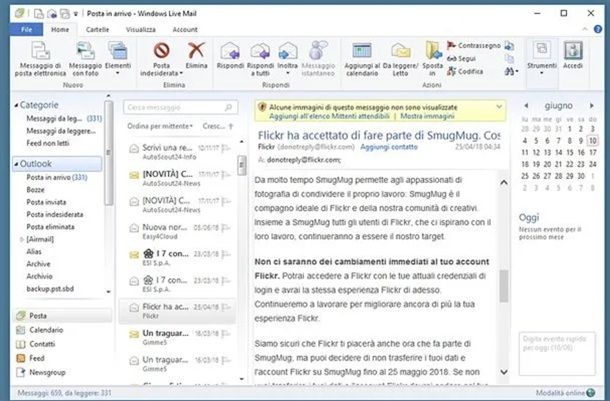Go to previous month in calendar

pos(526,105)
